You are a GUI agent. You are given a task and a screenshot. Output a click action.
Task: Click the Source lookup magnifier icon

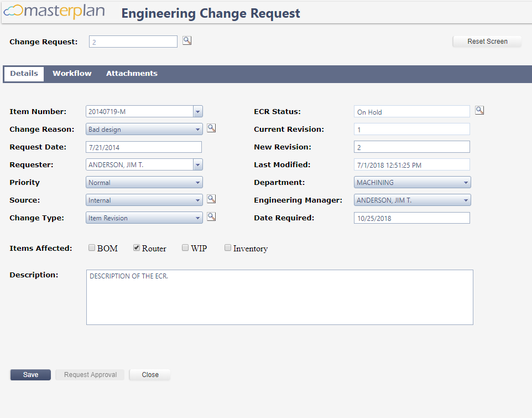211,199
